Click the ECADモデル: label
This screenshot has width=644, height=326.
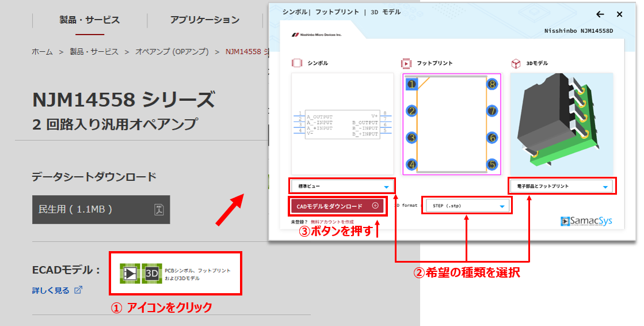[x=66, y=270]
